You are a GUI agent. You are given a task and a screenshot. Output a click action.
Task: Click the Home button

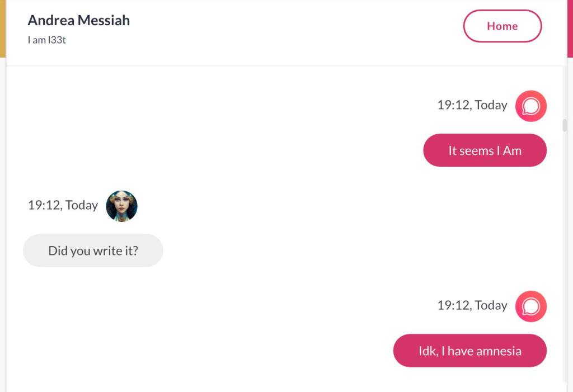(x=502, y=26)
